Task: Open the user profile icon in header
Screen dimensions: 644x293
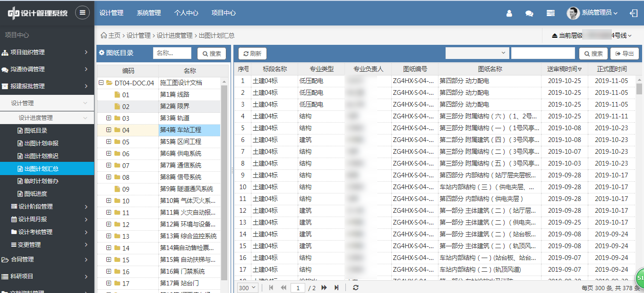Action: tap(509, 13)
